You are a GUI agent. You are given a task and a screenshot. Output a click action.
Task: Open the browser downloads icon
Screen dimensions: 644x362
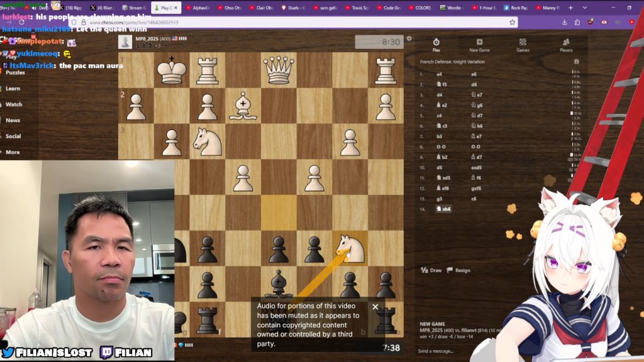pyautogui.click(x=564, y=22)
